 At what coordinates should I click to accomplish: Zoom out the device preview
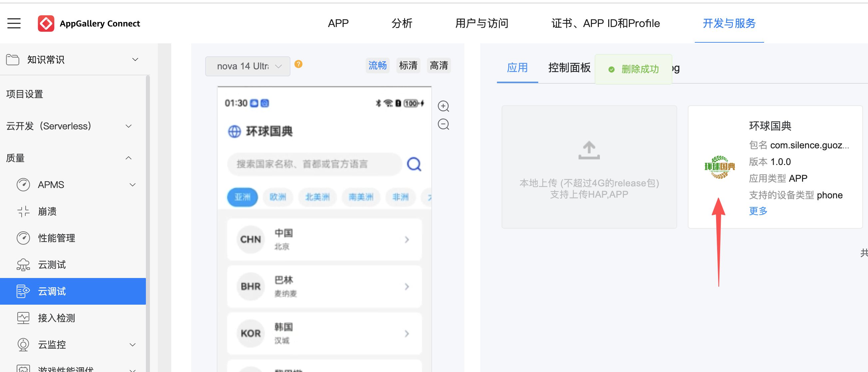click(443, 124)
